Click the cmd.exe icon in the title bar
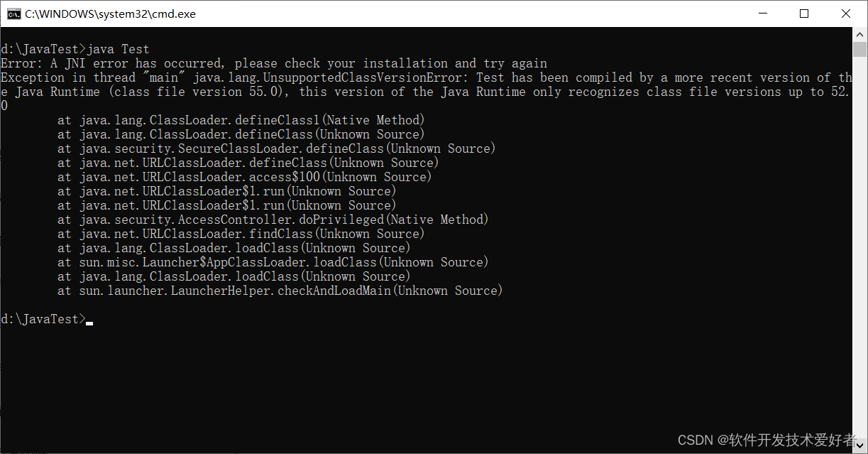This screenshot has width=868, height=454. pos(13,13)
